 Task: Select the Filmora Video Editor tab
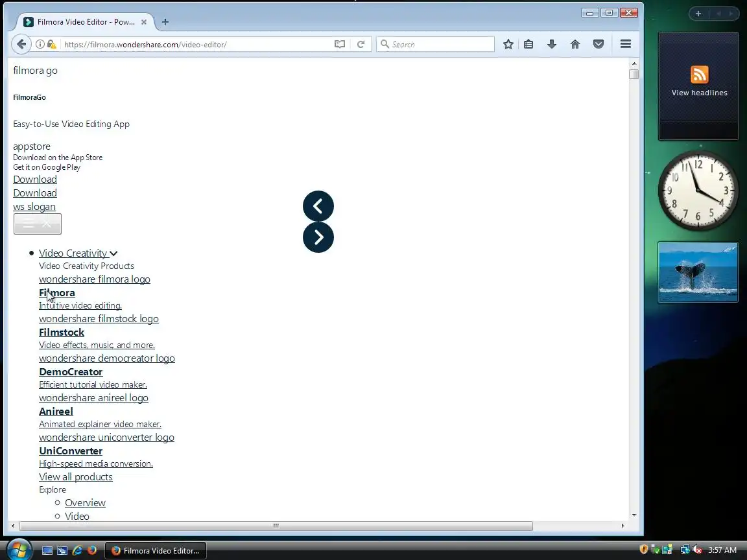tap(86, 22)
